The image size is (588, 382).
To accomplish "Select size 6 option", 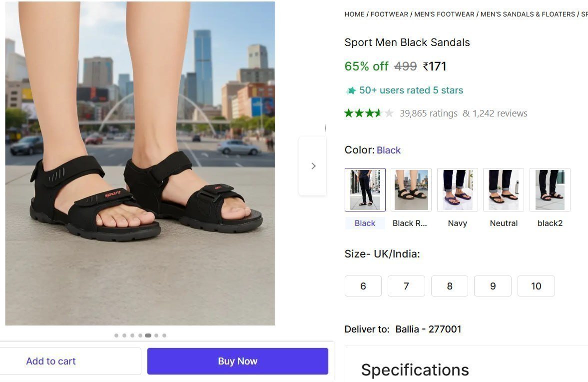I will (363, 286).
